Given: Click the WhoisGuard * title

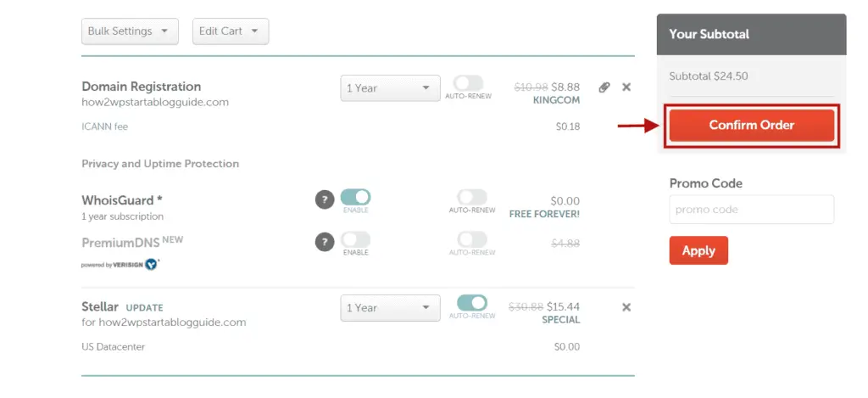Looking at the screenshot, I should pyautogui.click(x=122, y=200).
